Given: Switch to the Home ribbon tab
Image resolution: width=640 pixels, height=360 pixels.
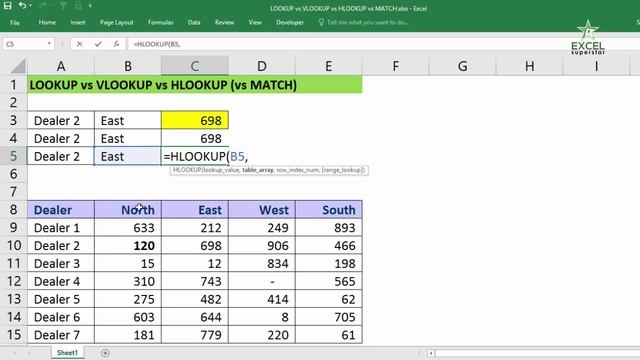Looking at the screenshot, I should point(47,22).
